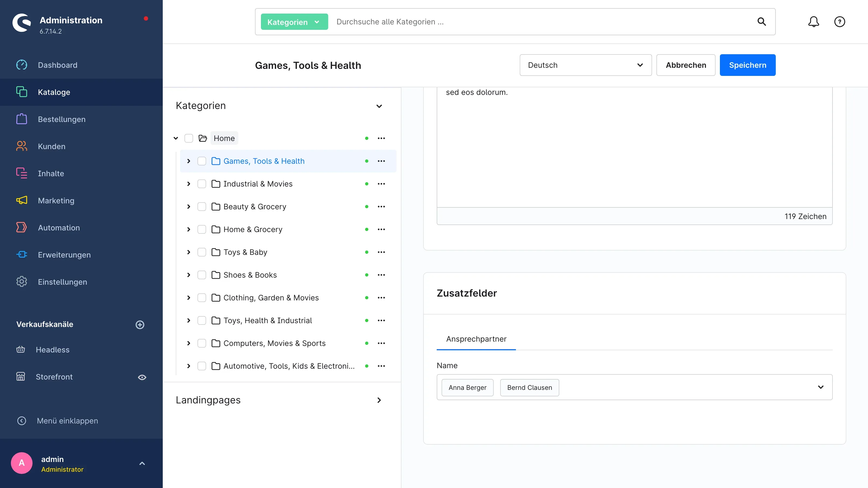Check the Industrial & Movies checkbox
The width and height of the screenshot is (868, 488).
(x=202, y=184)
